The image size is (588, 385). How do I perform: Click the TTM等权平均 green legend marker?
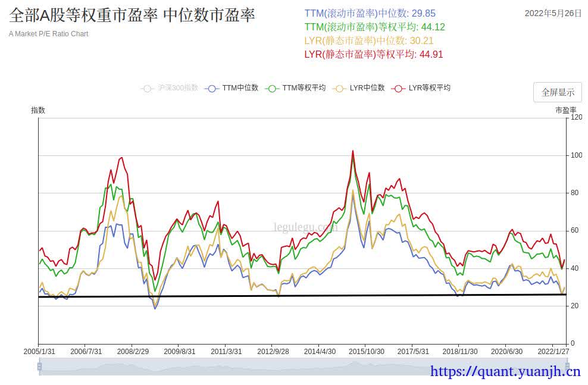pyautogui.click(x=272, y=88)
